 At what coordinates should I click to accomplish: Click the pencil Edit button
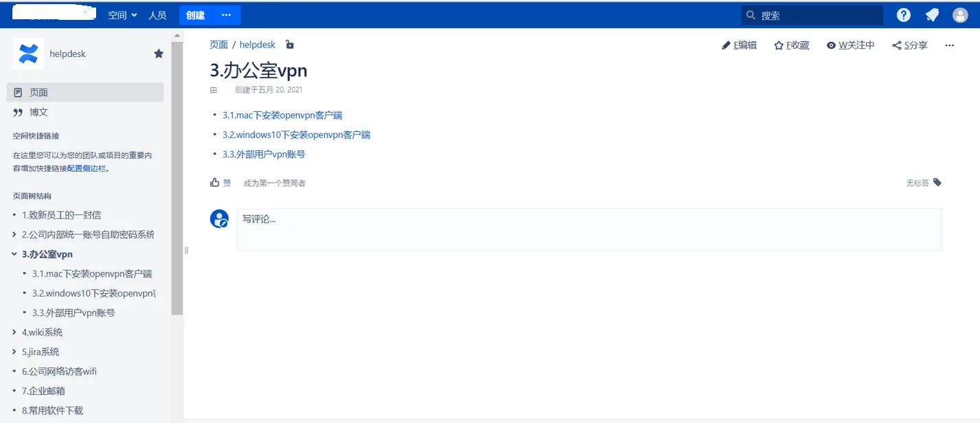[x=739, y=45]
